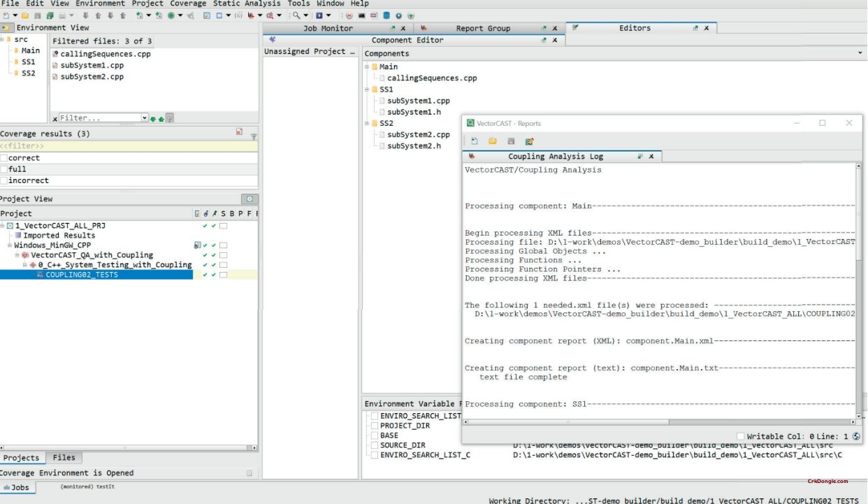Click the settings icon in Project View header
The height and width of the screenshot is (504, 868).
pos(249,199)
